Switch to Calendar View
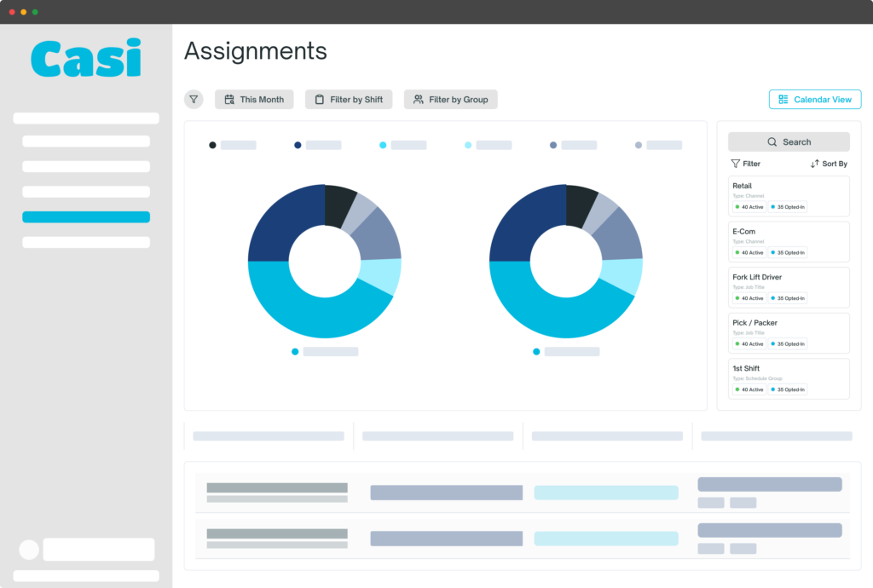This screenshot has height=588, width=873. tap(814, 100)
